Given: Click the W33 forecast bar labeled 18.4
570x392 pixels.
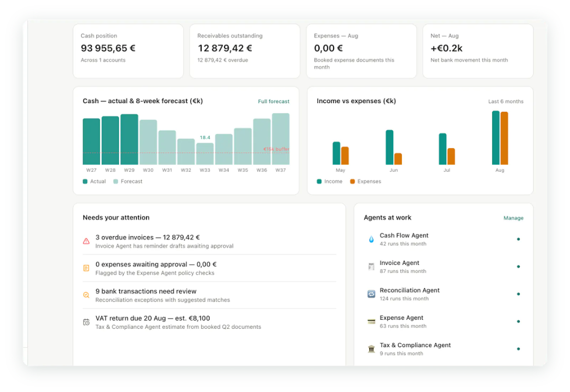Looking at the screenshot, I should 205,154.
